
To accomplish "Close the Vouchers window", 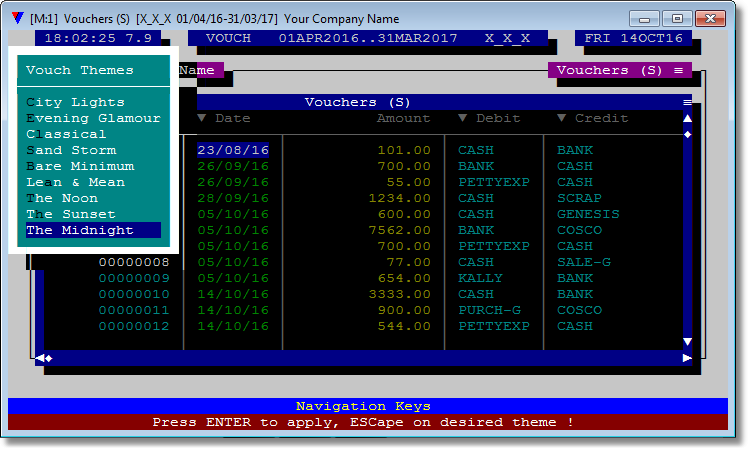I will click(x=710, y=19).
